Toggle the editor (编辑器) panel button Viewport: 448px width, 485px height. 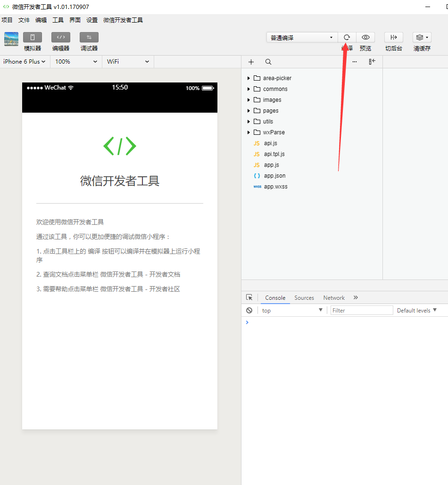(x=61, y=37)
